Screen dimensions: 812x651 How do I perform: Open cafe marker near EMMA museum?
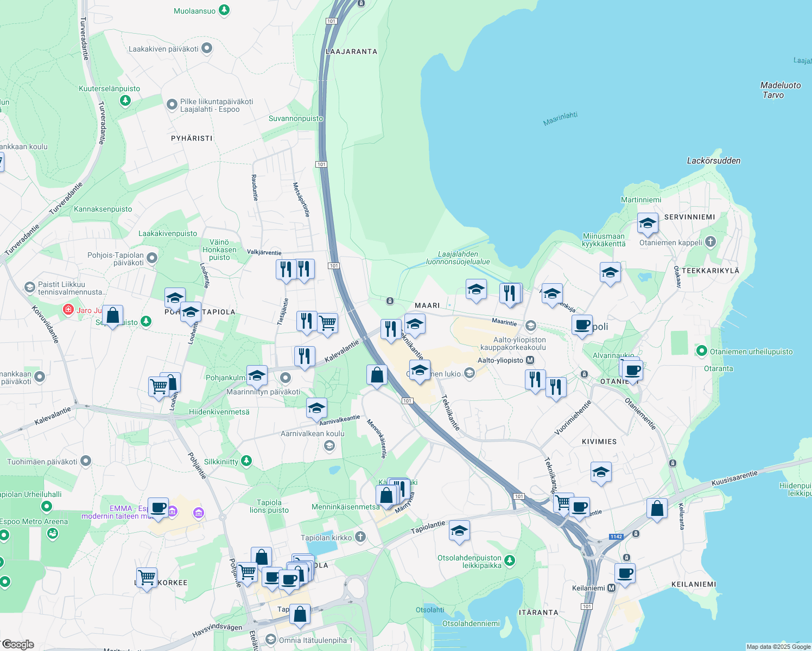pos(158,509)
